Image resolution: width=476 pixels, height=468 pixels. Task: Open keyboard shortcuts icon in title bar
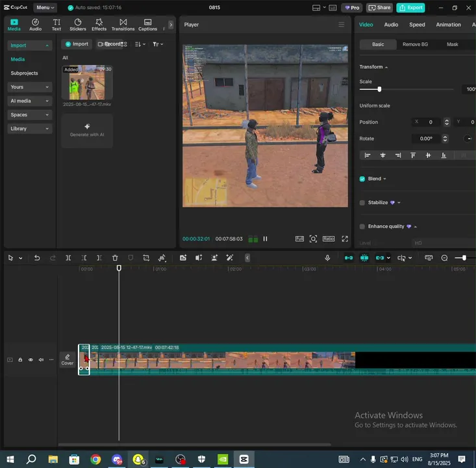coord(332,8)
